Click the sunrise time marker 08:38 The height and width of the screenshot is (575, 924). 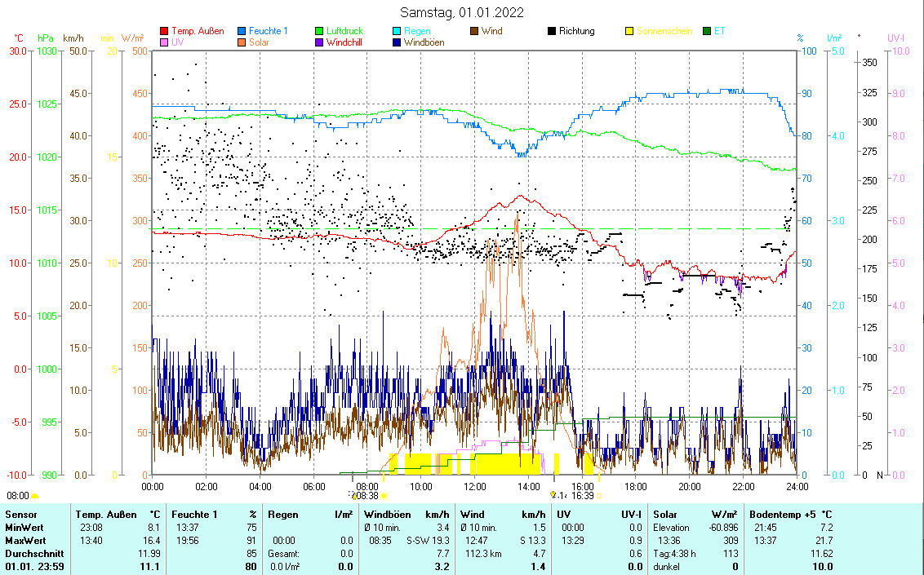coord(366,495)
